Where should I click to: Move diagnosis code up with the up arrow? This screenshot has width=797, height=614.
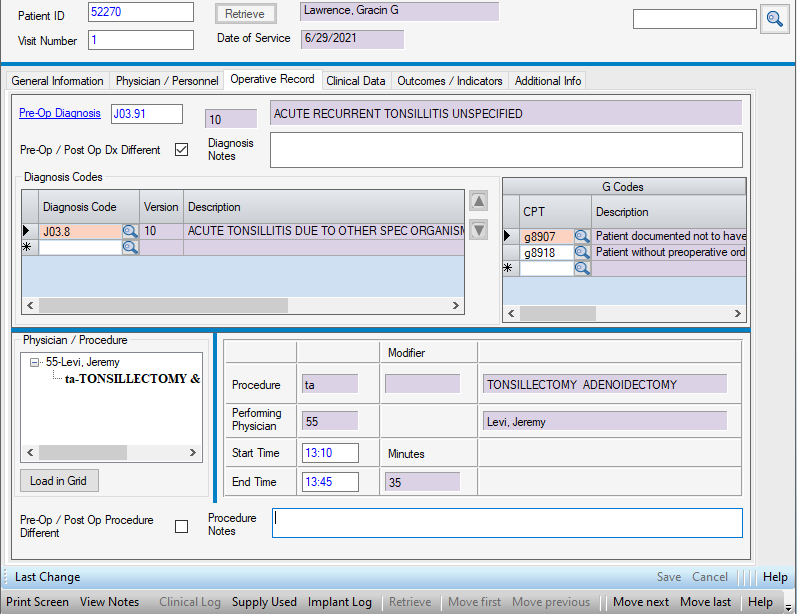479,202
